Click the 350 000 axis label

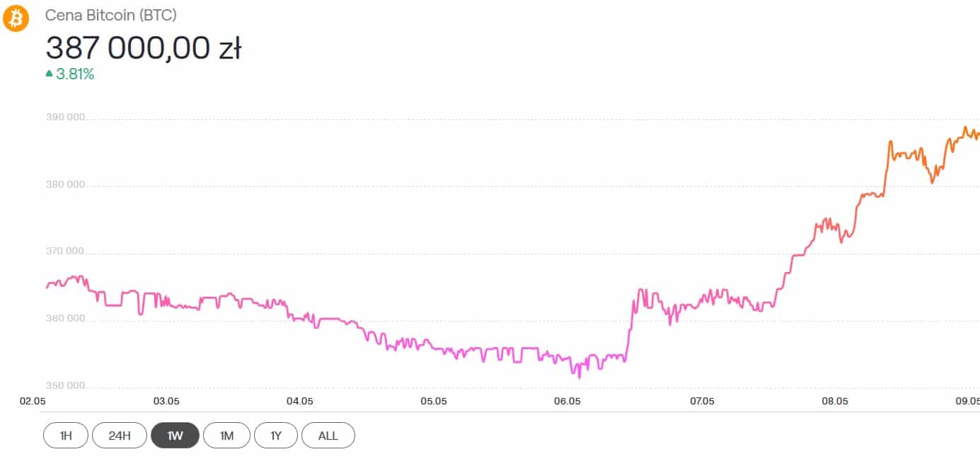(x=65, y=386)
